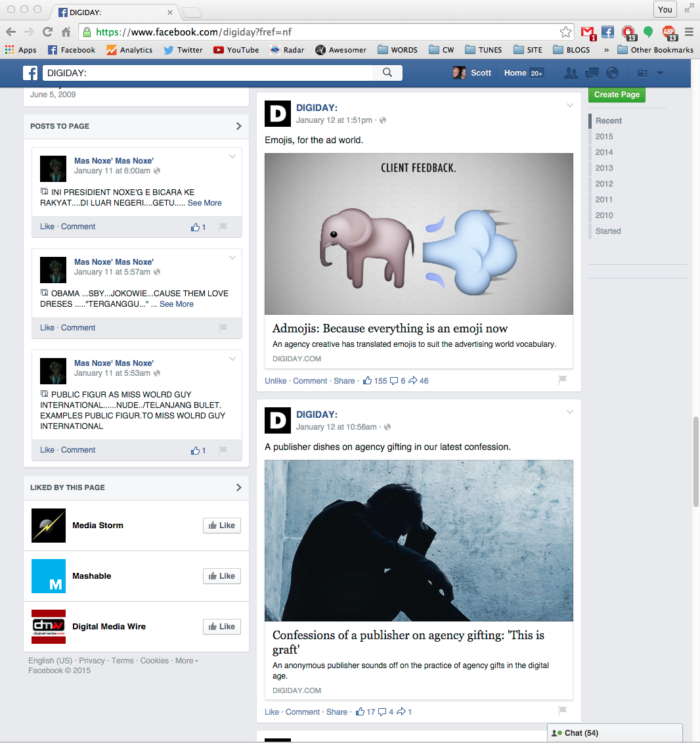Like the Digital Media Wire page
700x743 pixels.
pyautogui.click(x=222, y=627)
